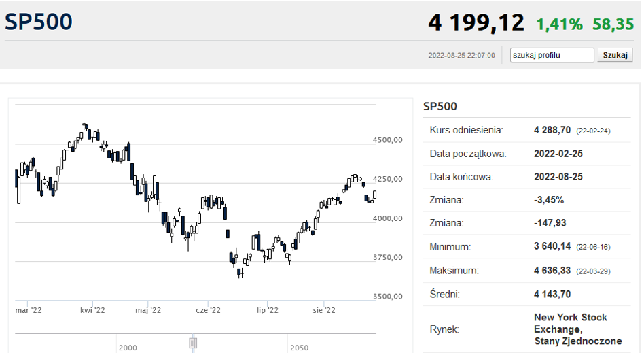The image size is (644, 353).
Task: Click the average value 4 143,70
Action: (552, 294)
